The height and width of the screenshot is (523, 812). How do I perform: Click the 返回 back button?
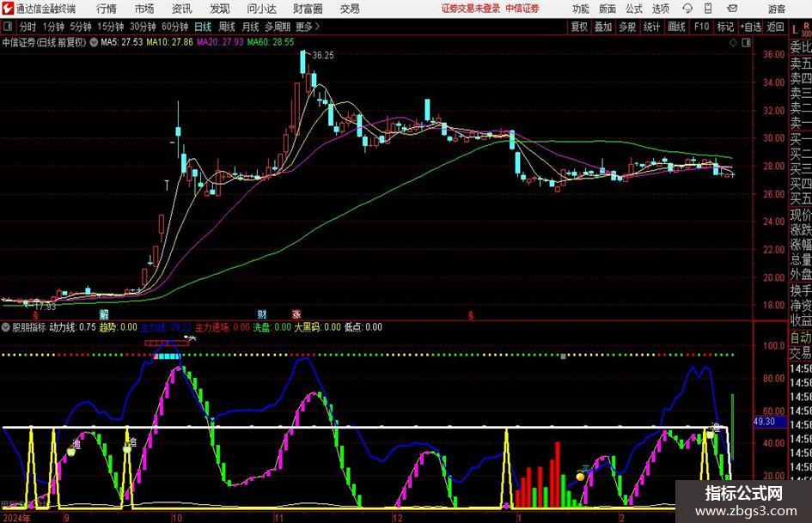(775, 27)
